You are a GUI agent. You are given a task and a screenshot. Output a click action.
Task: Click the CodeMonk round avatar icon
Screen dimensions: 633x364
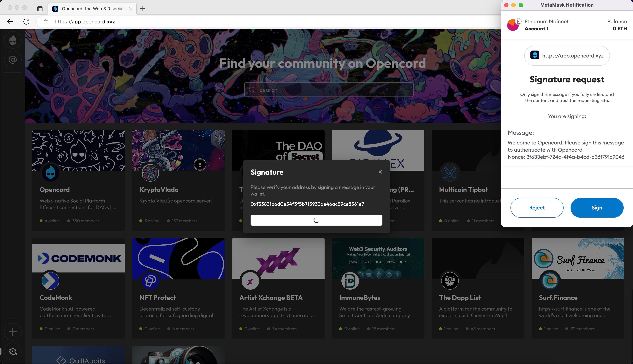point(51,281)
